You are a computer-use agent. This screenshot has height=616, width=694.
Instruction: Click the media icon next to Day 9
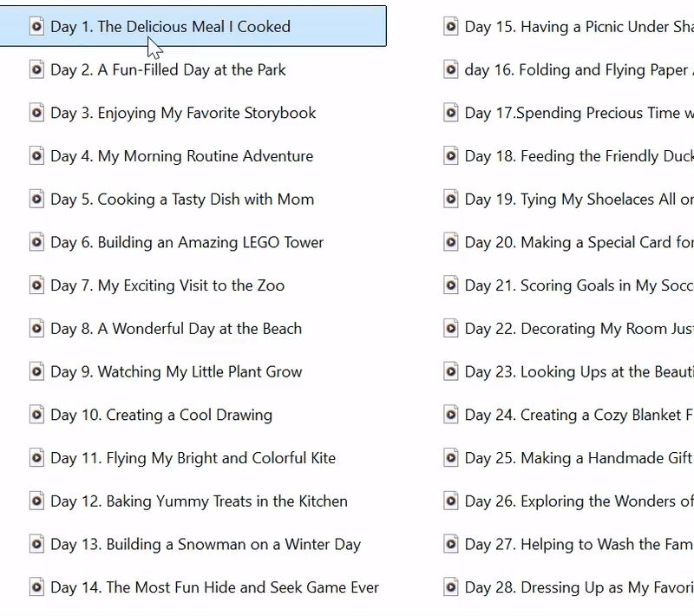pyautogui.click(x=36, y=371)
